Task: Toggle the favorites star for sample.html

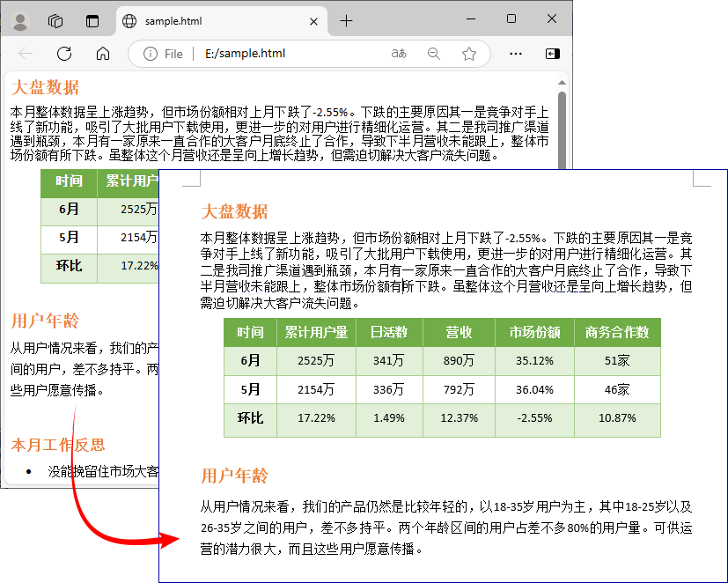Action: 469,54
